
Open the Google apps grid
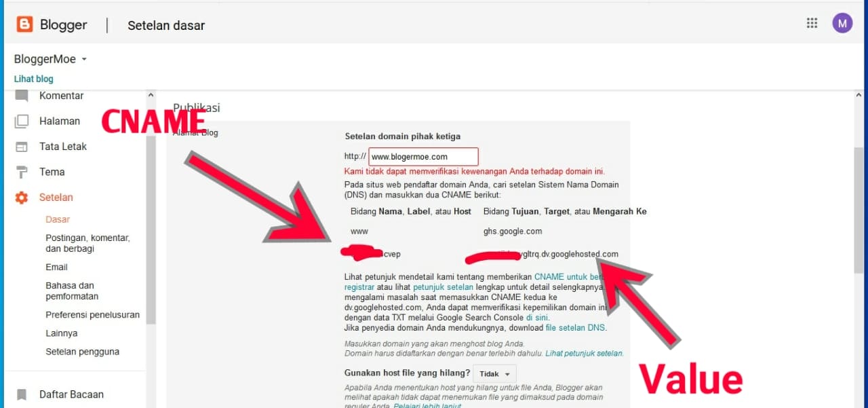[x=812, y=23]
